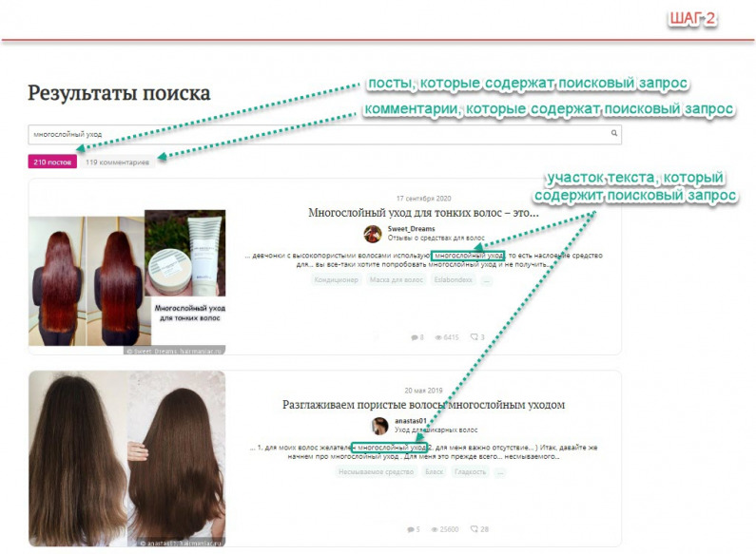This screenshot has height=554, width=756.
Task: Select the "Несмываемое средство" tag
Action: [x=376, y=472]
